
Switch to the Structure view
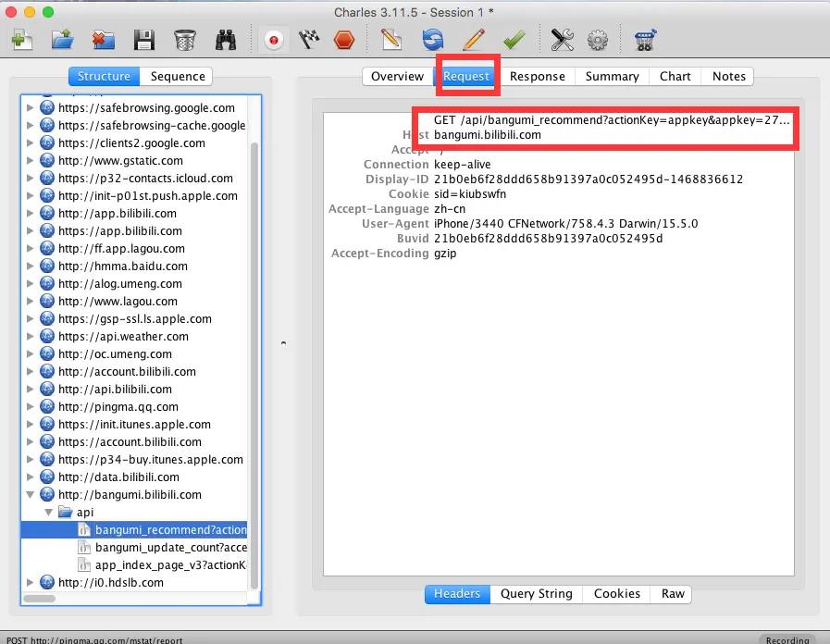point(104,76)
